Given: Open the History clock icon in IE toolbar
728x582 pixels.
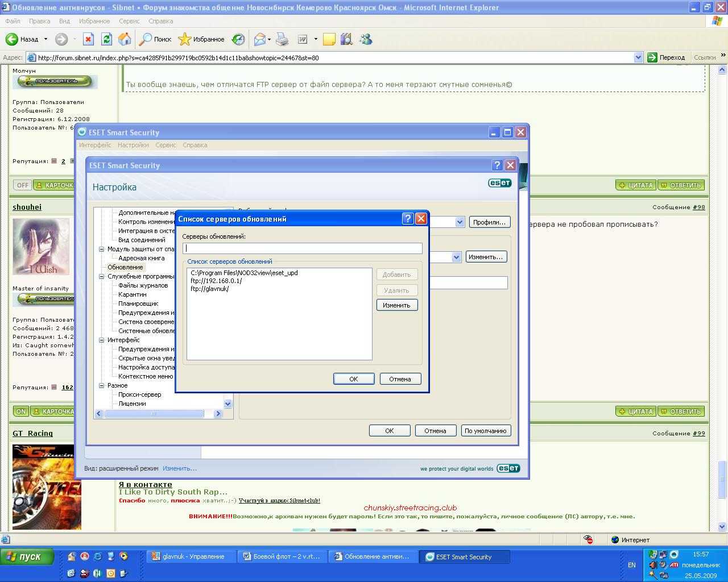Looking at the screenshot, I should pos(238,39).
